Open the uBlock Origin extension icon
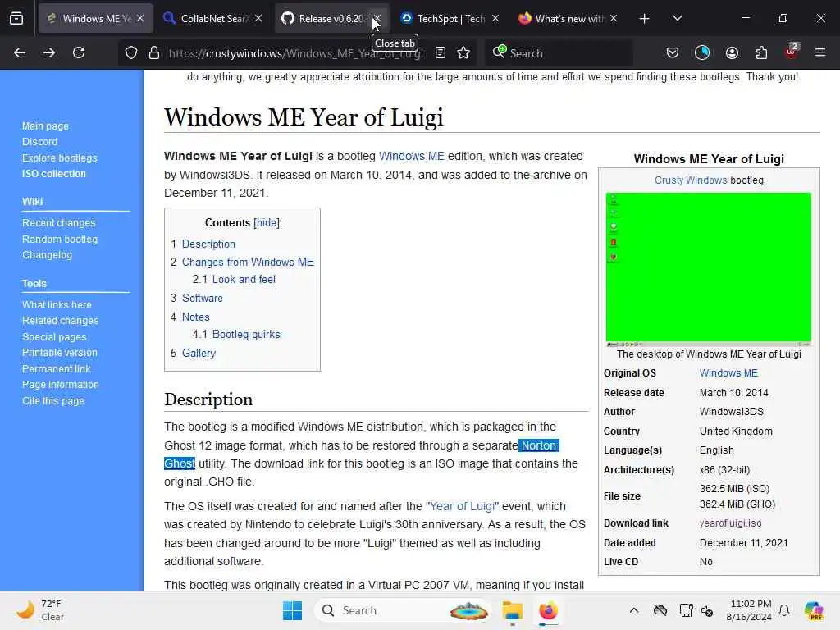The height and width of the screenshot is (630, 840). (x=792, y=52)
